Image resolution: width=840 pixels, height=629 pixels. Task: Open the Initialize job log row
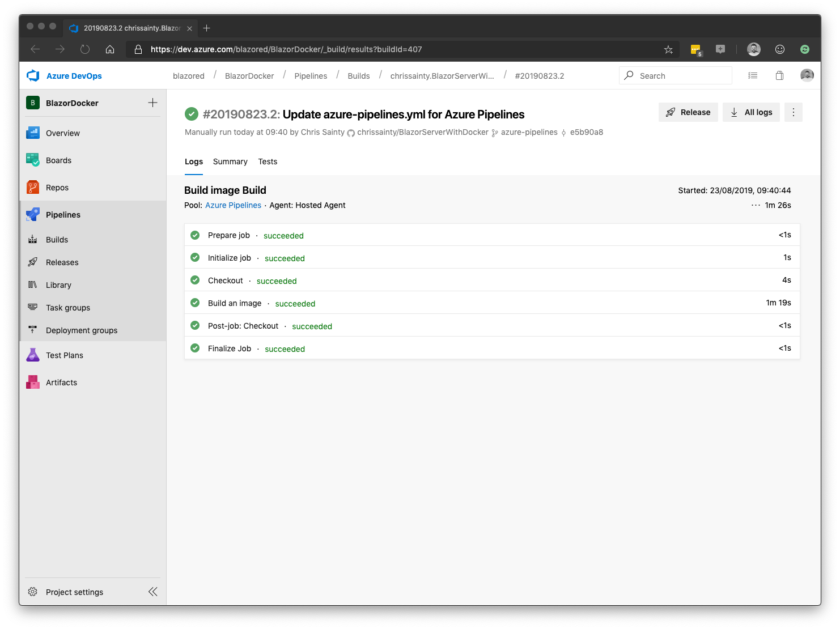492,257
